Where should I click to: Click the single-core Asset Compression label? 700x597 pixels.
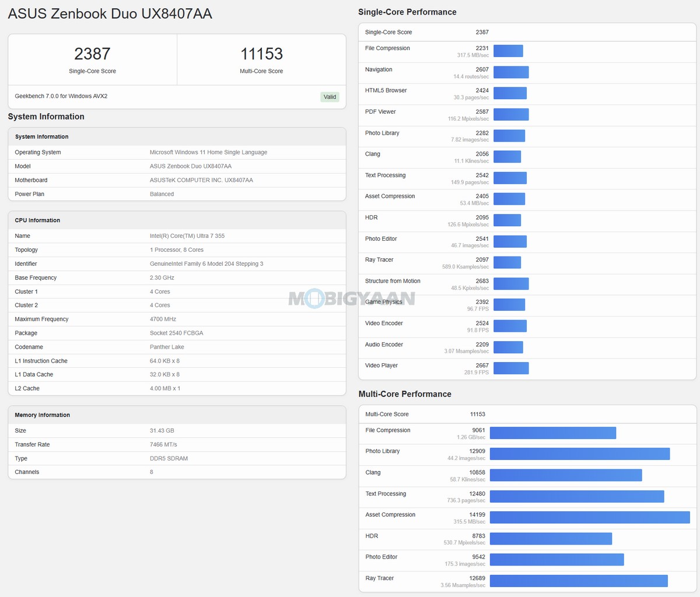pos(390,196)
